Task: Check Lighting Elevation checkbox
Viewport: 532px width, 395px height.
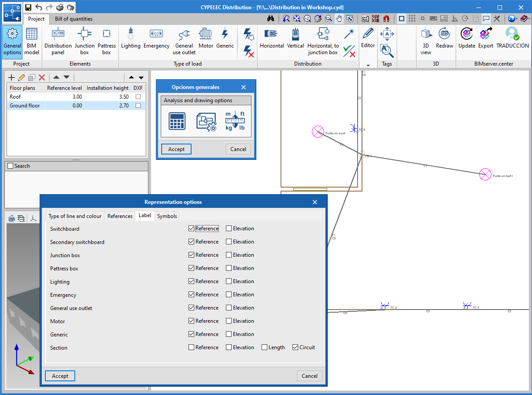Action: coord(229,281)
